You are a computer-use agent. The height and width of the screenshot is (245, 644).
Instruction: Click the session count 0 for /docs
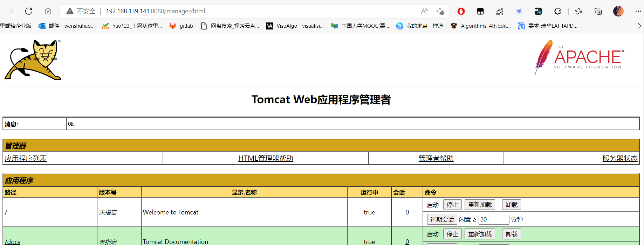click(x=407, y=241)
